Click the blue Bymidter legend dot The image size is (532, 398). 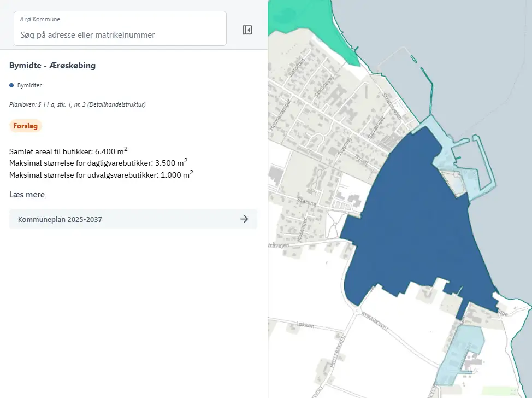11,85
